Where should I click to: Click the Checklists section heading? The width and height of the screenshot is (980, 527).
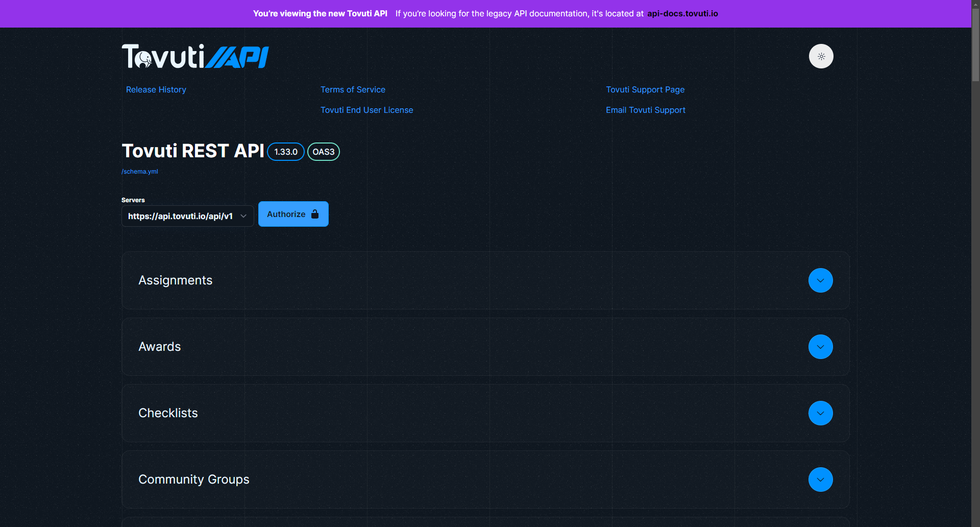168,413
